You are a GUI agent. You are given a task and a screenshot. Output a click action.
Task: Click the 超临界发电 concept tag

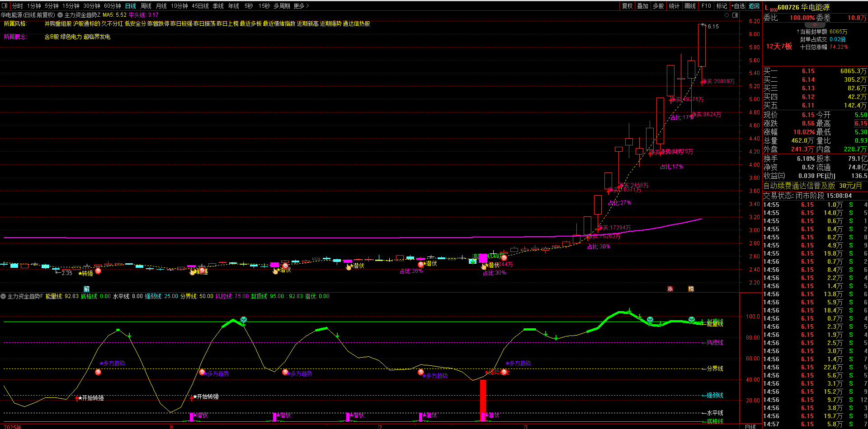[97, 37]
